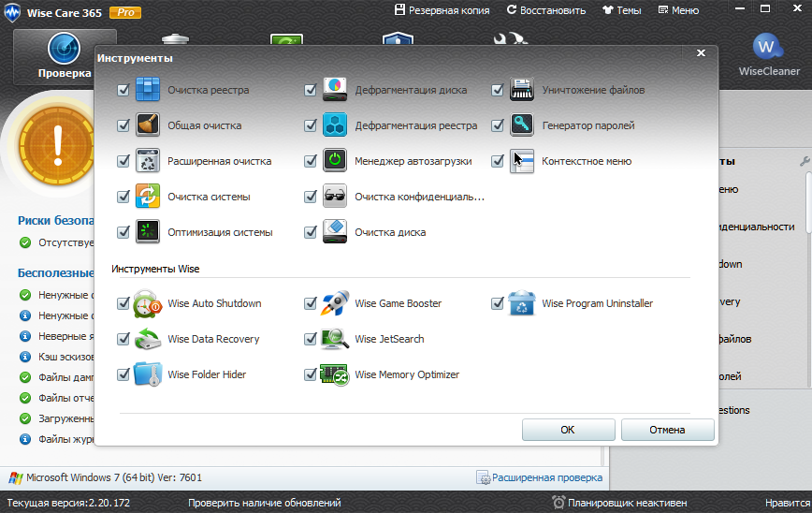Screen dimensions: 812x513
Task: Click the wrench icon in right panel
Action: (x=805, y=161)
